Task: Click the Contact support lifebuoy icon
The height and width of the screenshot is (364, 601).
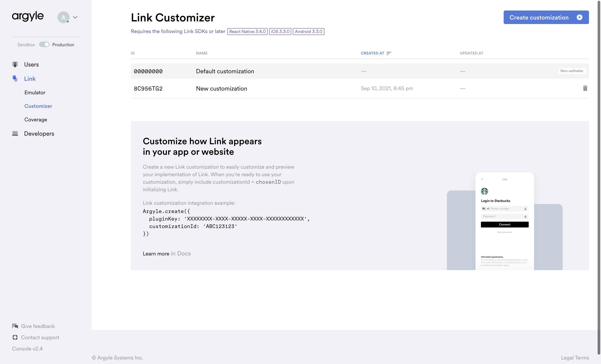Action: pos(15,337)
